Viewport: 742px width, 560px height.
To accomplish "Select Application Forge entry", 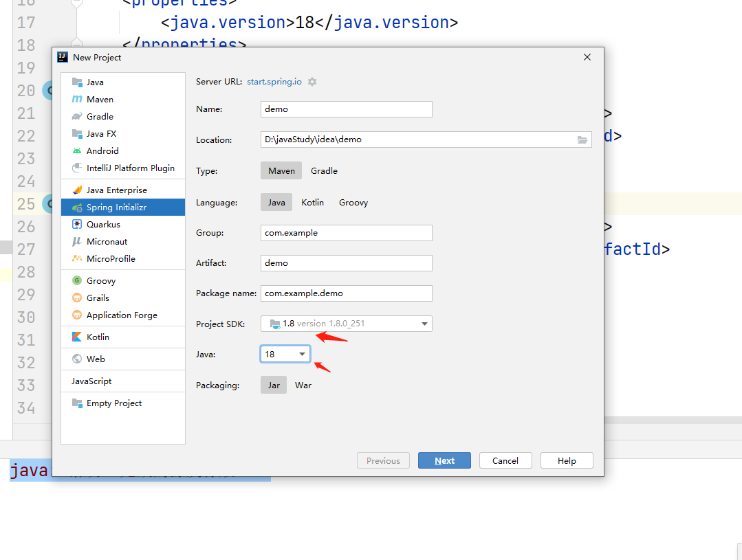I will click(x=122, y=315).
